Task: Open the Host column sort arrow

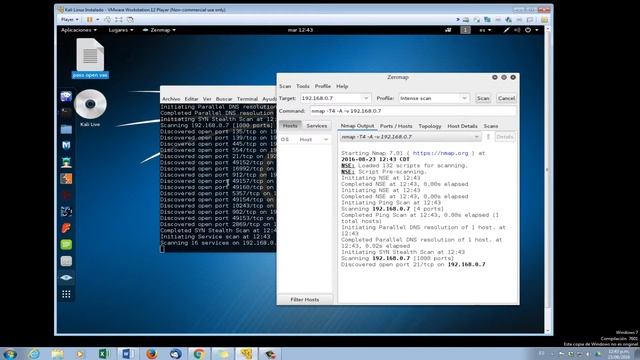Action: [x=326, y=140]
